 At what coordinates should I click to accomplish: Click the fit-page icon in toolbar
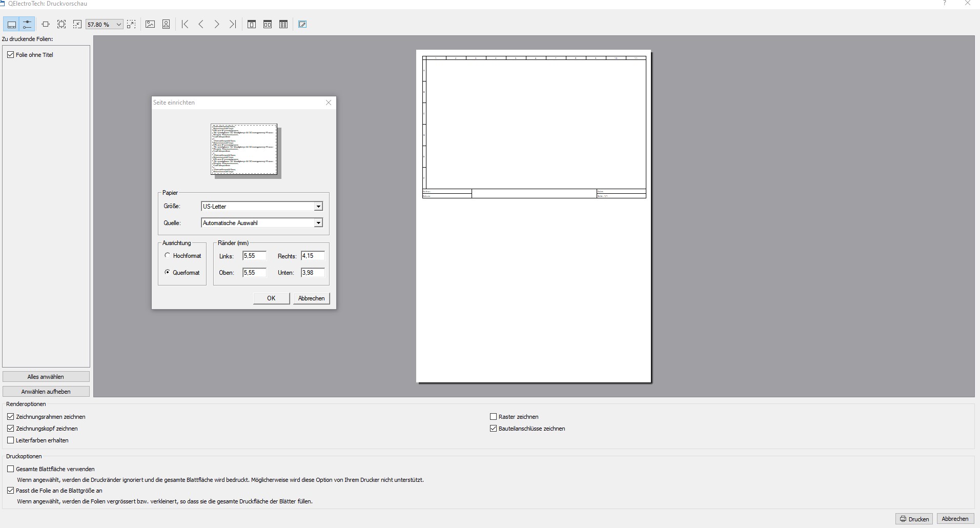coord(62,24)
